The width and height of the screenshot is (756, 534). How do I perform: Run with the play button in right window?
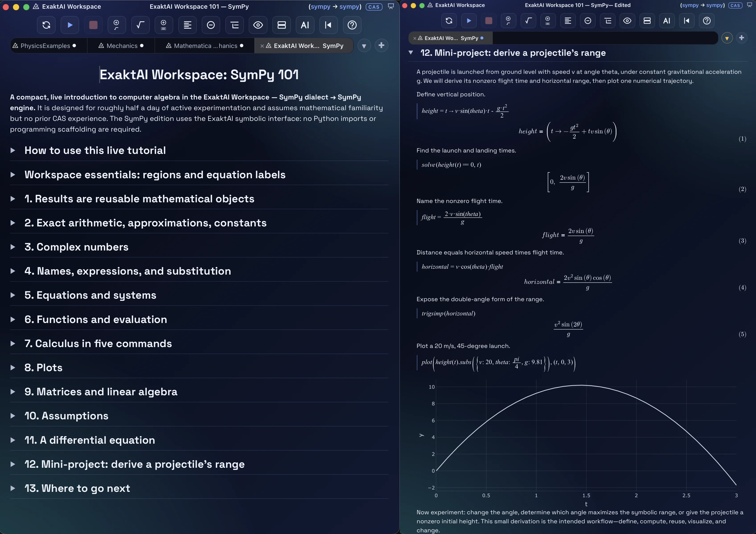click(469, 21)
